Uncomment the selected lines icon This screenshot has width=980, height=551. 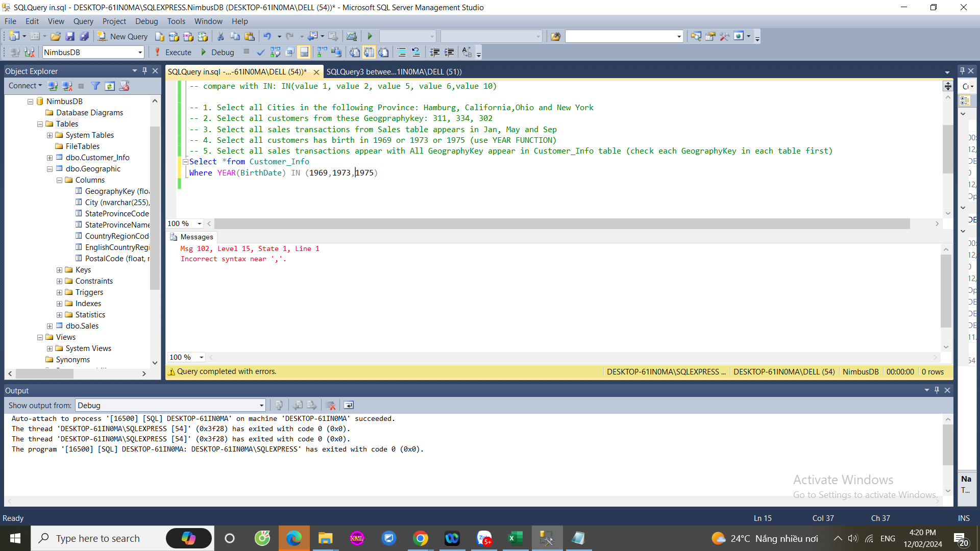point(416,52)
